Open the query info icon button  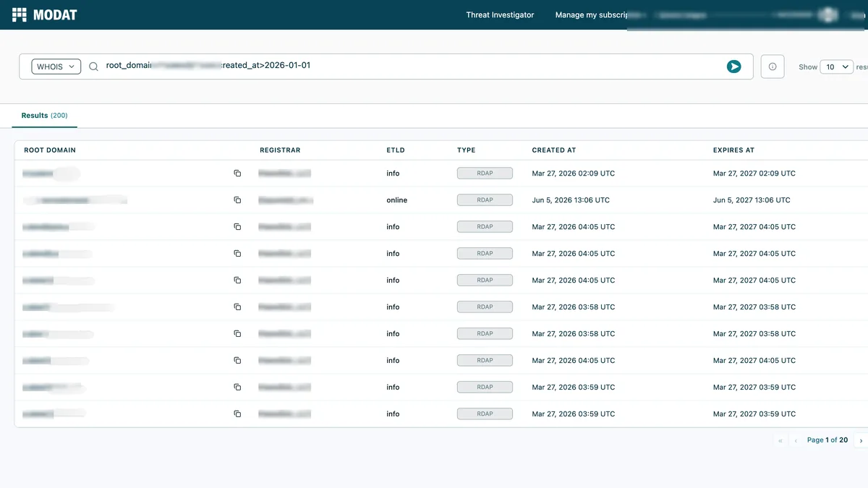click(x=773, y=67)
